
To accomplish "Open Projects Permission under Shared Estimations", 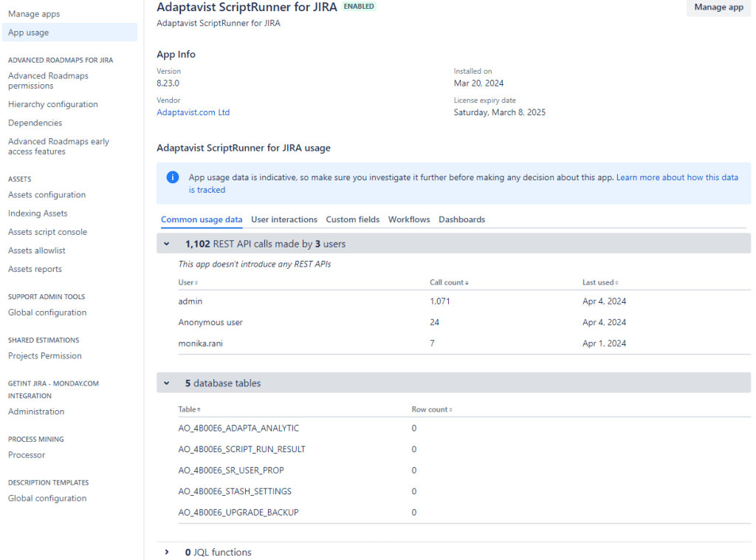I will pyautogui.click(x=45, y=355).
